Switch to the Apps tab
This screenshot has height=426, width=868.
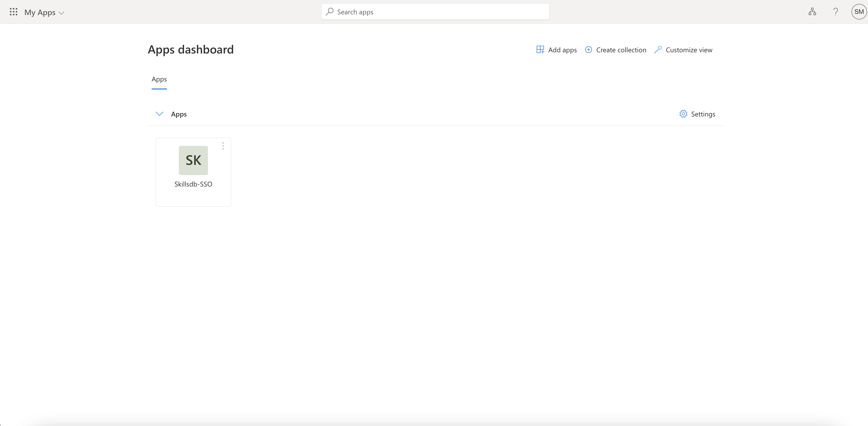pyautogui.click(x=159, y=79)
